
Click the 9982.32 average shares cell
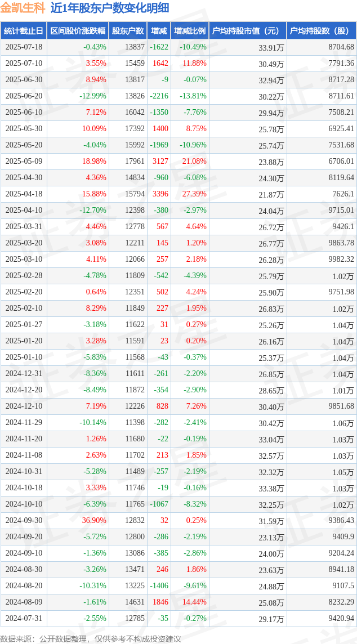pos(341,260)
